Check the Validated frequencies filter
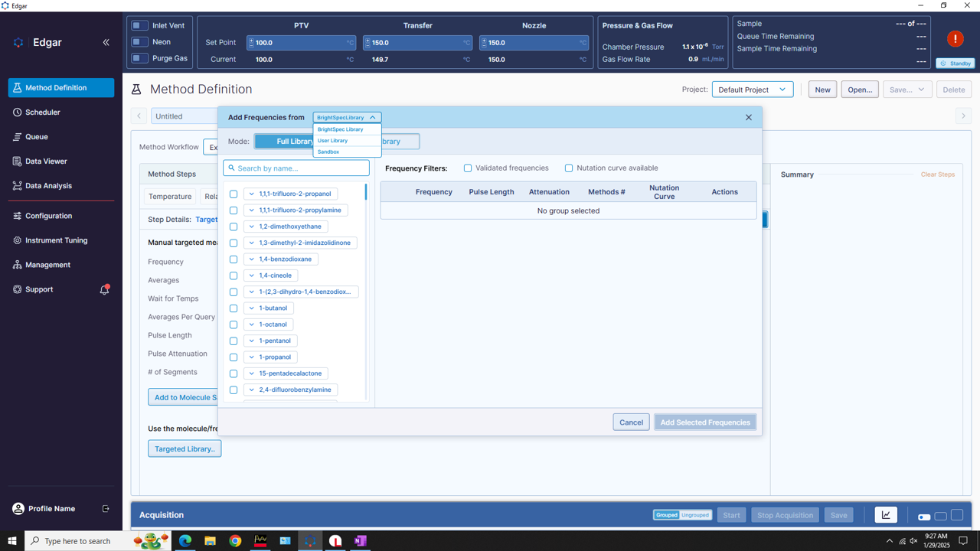The height and width of the screenshot is (551, 980). tap(468, 168)
